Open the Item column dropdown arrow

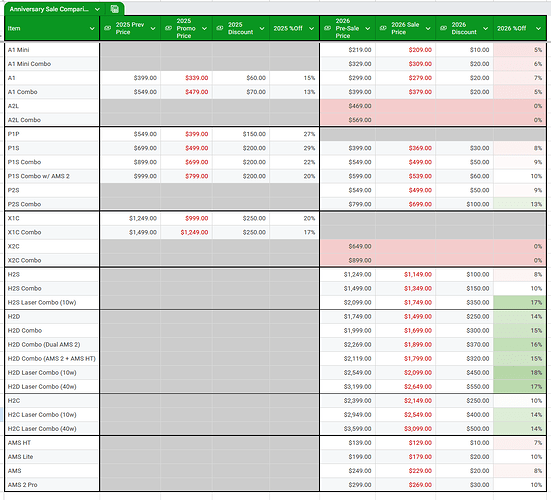(x=92, y=28)
